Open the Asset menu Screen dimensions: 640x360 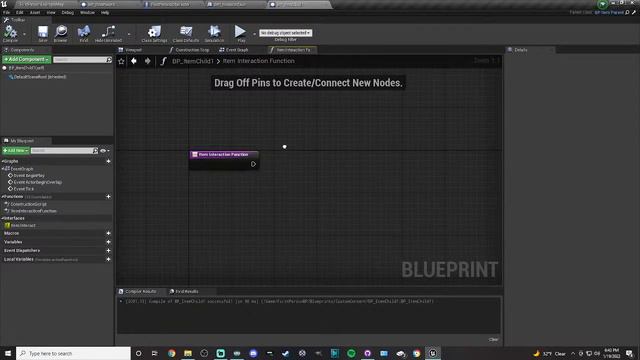[x=35, y=13]
